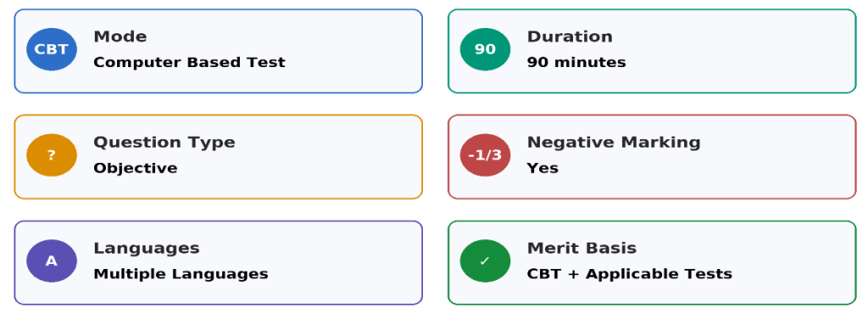Click the blue CBT circle icon
The image size is (868, 314).
click(x=52, y=49)
